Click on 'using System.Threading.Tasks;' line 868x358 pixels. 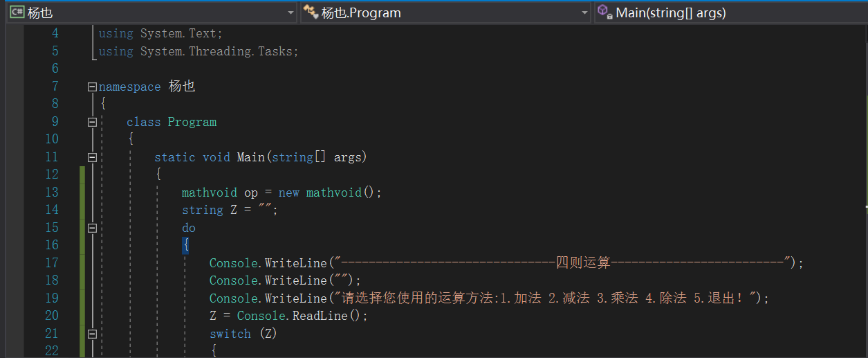click(198, 51)
